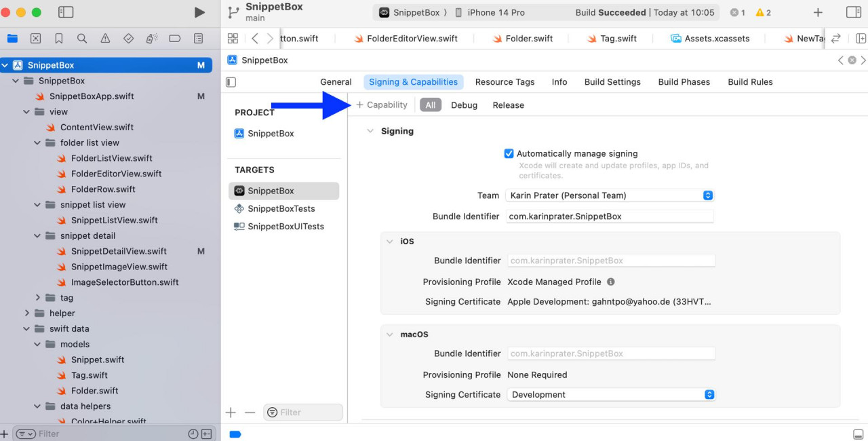
Task: Navigate back using the left chevron arrow
Action: click(x=254, y=39)
